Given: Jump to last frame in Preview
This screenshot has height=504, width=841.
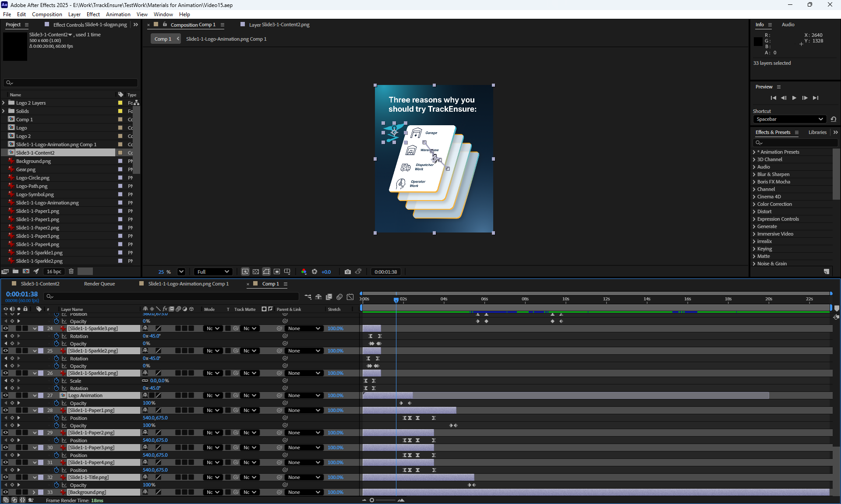Looking at the screenshot, I should (815, 98).
